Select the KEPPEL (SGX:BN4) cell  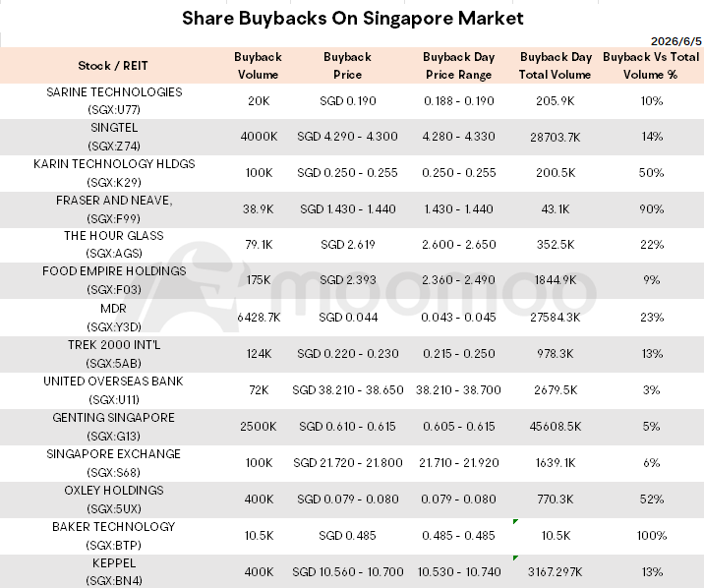point(114,572)
